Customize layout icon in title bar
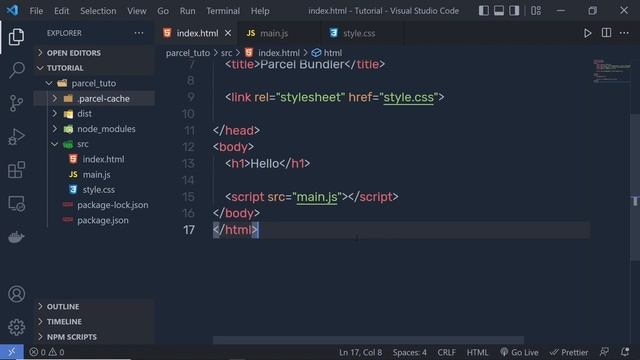This screenshot has height=360, width=640. (x=536, y=11)
